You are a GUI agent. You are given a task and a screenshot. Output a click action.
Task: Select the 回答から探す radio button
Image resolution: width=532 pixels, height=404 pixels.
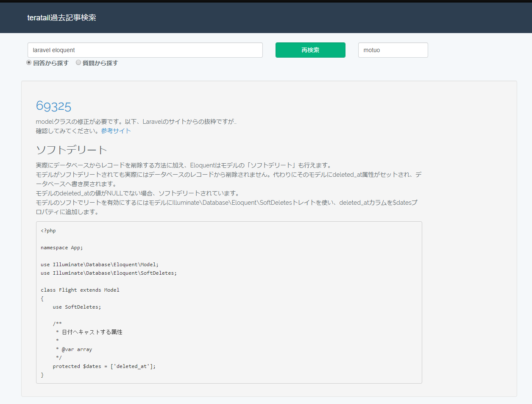pos(29,63)
